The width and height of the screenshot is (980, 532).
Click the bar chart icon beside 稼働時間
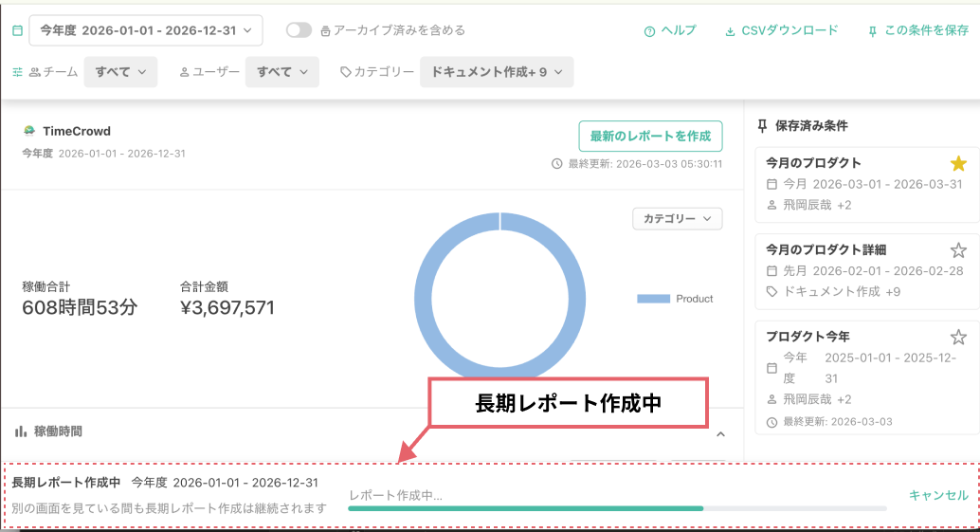click(21, 431)
